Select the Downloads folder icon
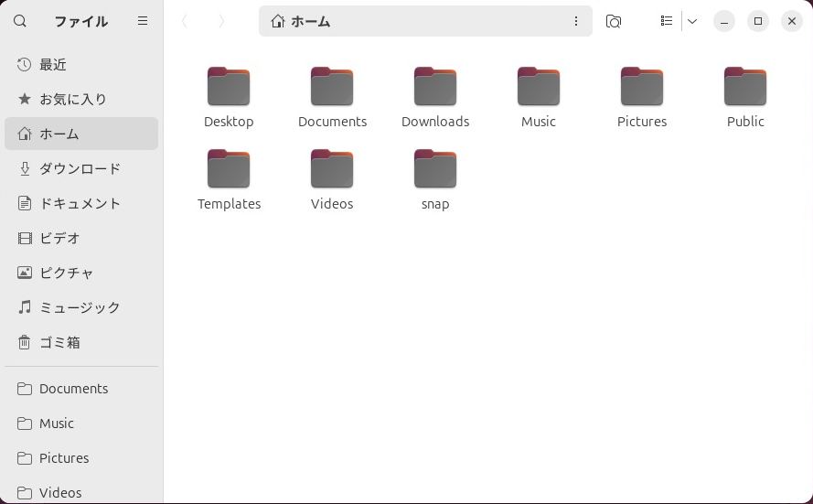Screen dimensions: 813x504 [435, 88]
